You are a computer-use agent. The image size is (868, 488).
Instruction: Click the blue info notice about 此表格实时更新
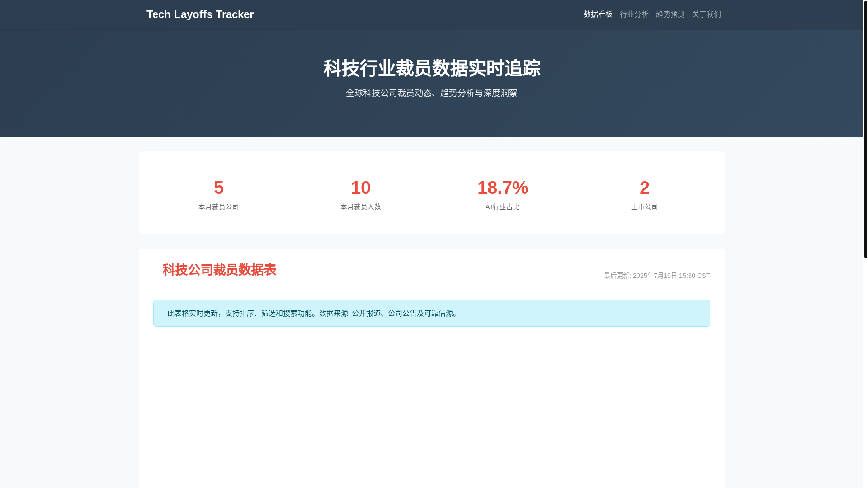click(432, 314)
